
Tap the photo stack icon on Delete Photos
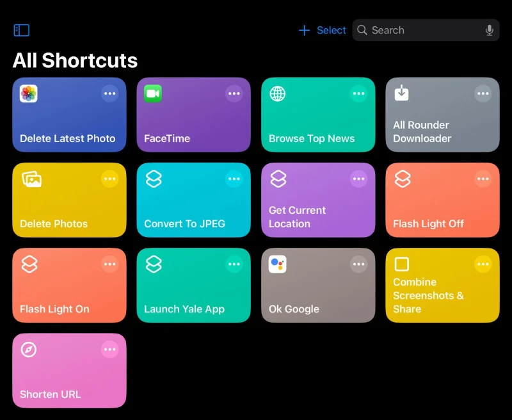tap(31, 179)
